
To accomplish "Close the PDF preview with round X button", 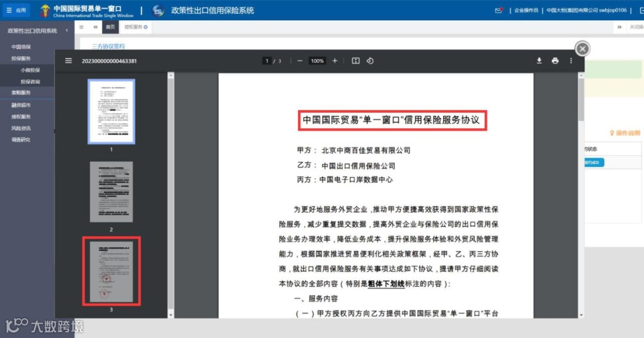I will (x=583, y=49).
